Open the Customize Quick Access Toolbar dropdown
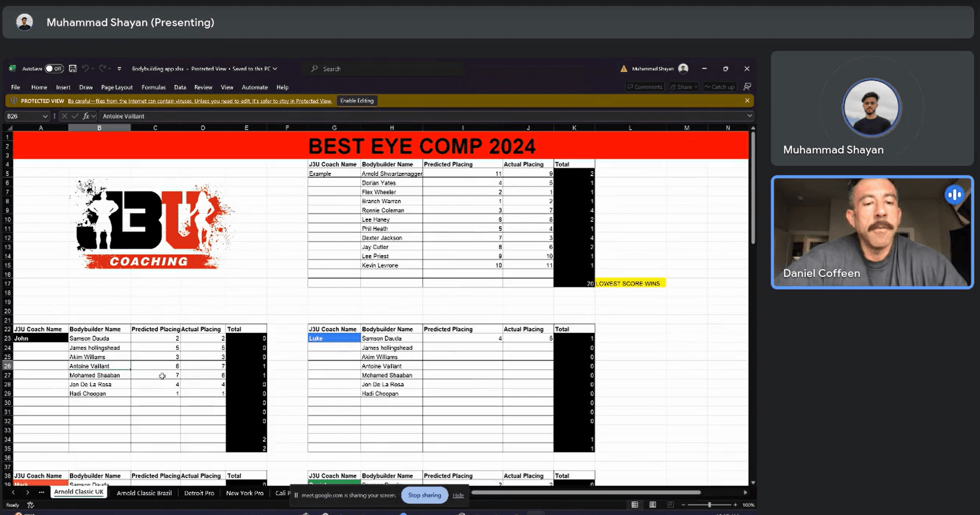 [119, 69]
